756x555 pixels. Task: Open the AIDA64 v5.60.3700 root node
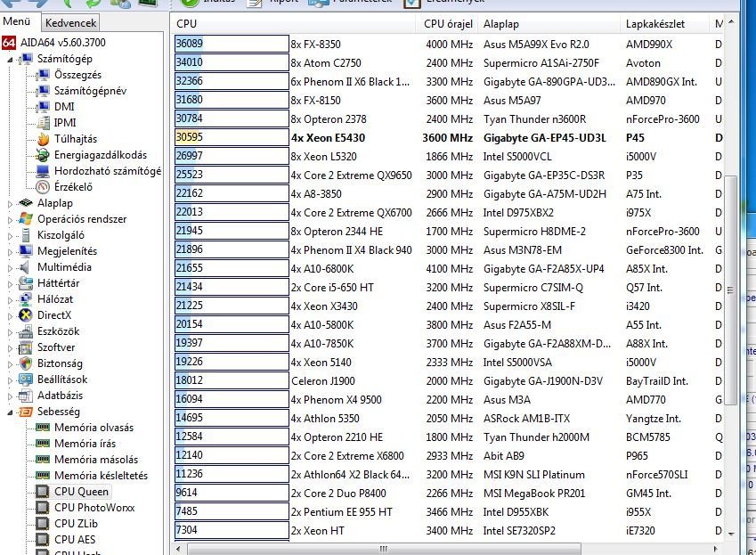coord(53,43)
